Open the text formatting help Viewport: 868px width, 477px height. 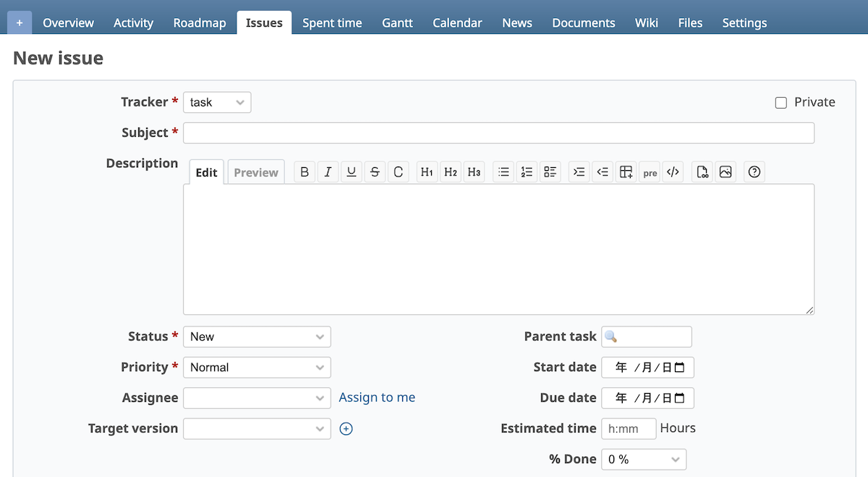pyautogui.click(x=754, y=172)
